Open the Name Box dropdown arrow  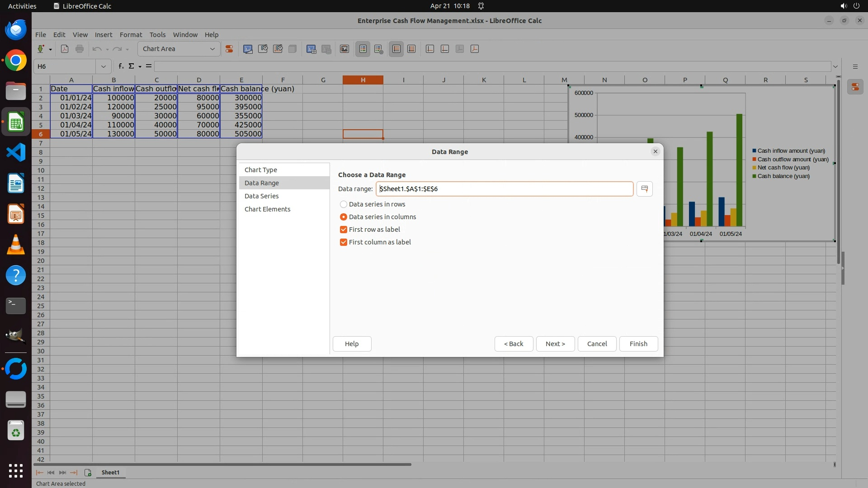pos(104,66)
